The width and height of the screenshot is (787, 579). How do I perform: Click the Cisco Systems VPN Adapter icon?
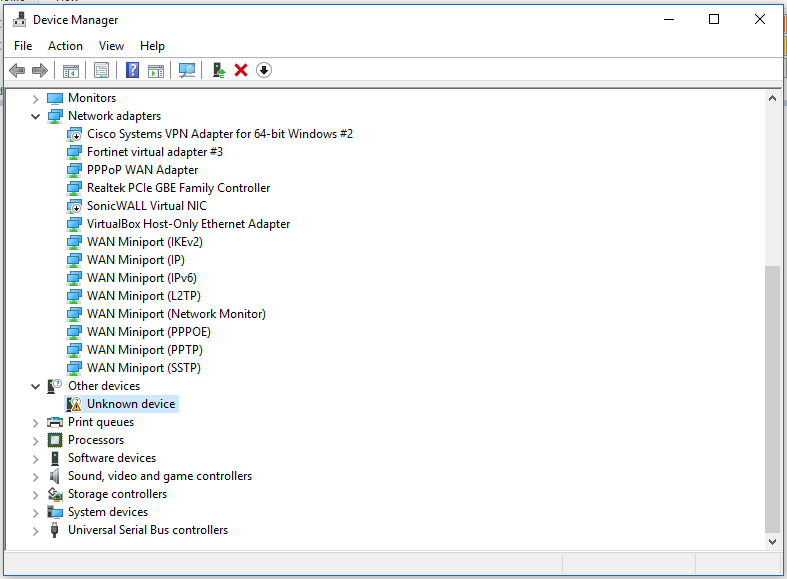point(74,134)
